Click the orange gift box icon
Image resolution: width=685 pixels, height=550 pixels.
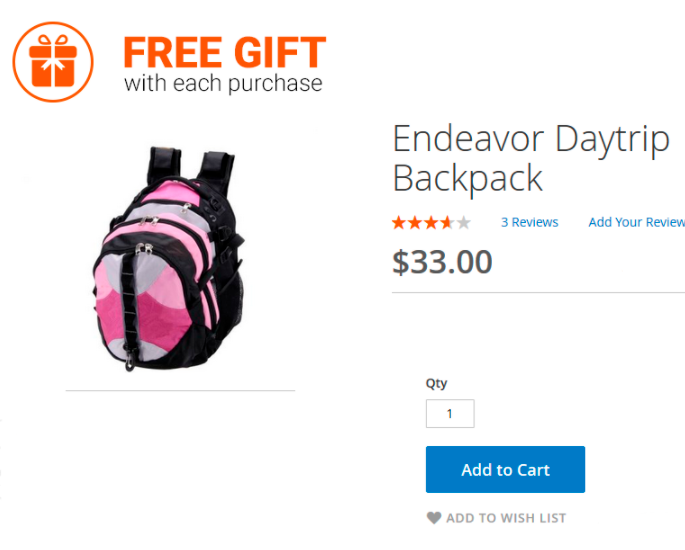click(x=53, y=62)
